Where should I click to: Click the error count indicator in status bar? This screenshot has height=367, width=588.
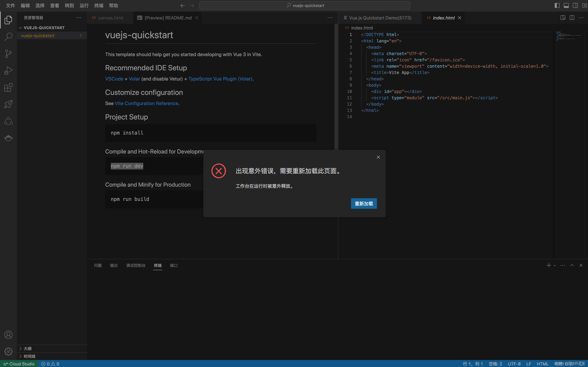pyautogui.click(x=45, y=364)
